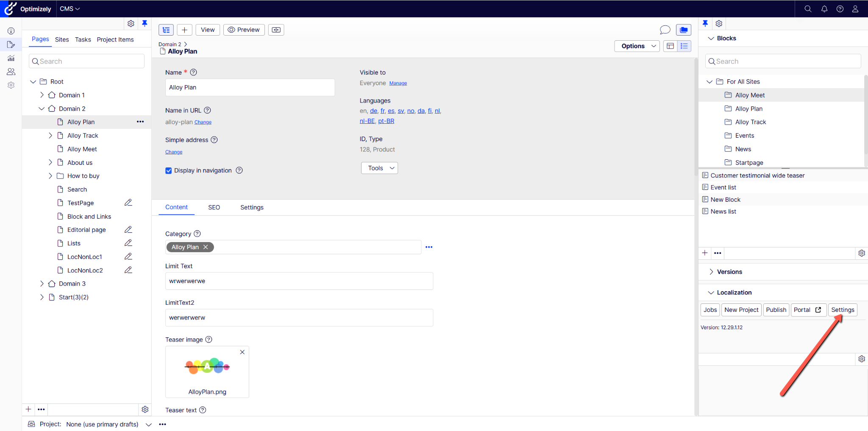Toggle the assets pane folder icon
The image size is (868, 431).
click(684, 30)
